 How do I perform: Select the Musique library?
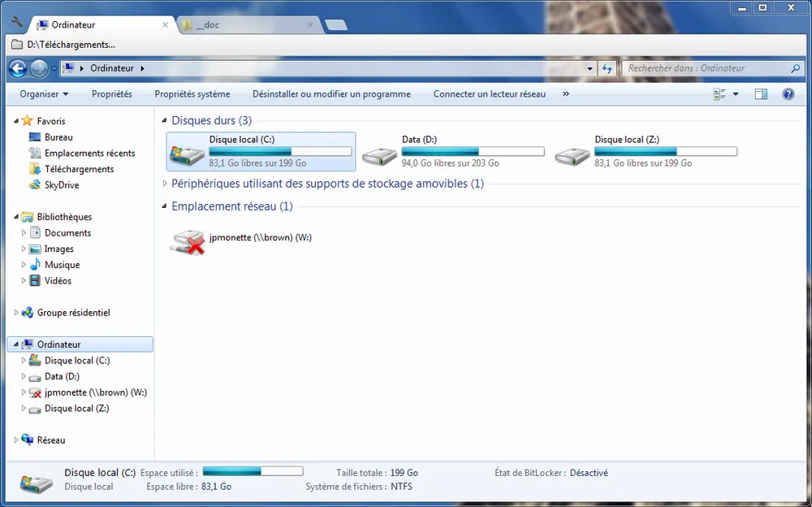coord(62,265)
